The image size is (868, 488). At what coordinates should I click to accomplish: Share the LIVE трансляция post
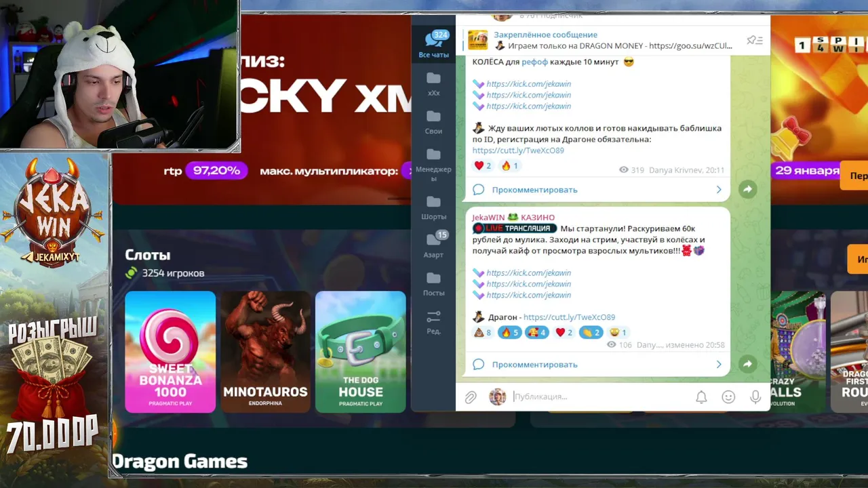coord(747,364)
